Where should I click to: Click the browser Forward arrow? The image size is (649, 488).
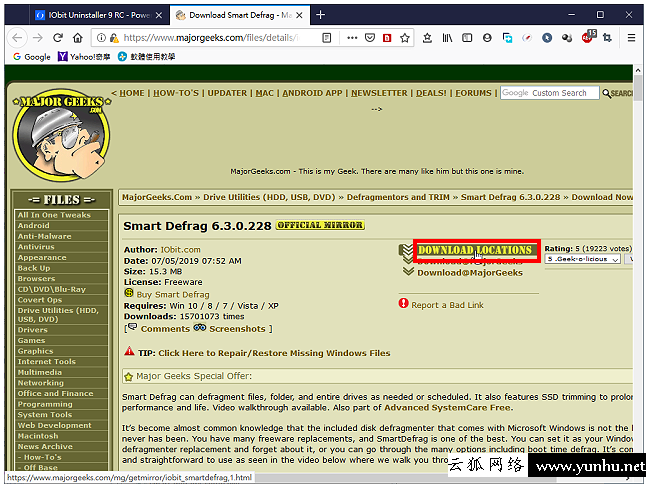(x=38, y=38)
